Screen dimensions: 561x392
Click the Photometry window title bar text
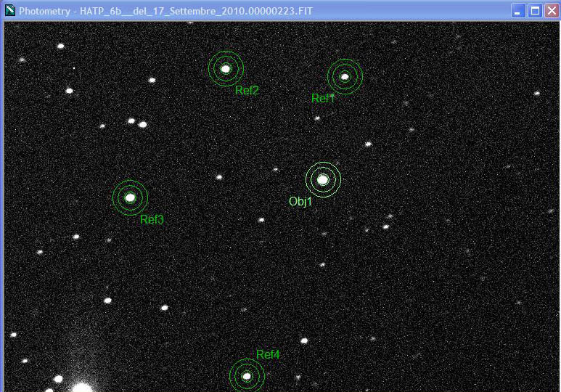pyautogui.click(x=165, y=11)
